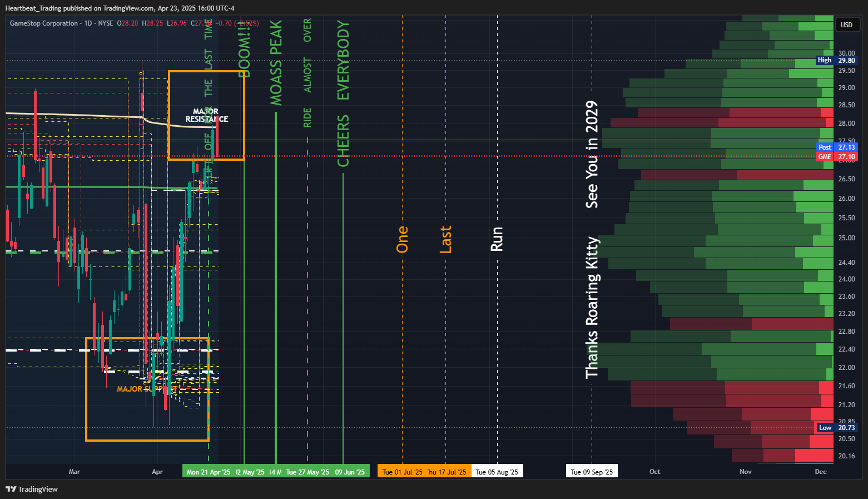Click the 24.40 price axis label
The height and width of the screenshot is (499, 868).
pyautogui.click(x=846, y=263)
